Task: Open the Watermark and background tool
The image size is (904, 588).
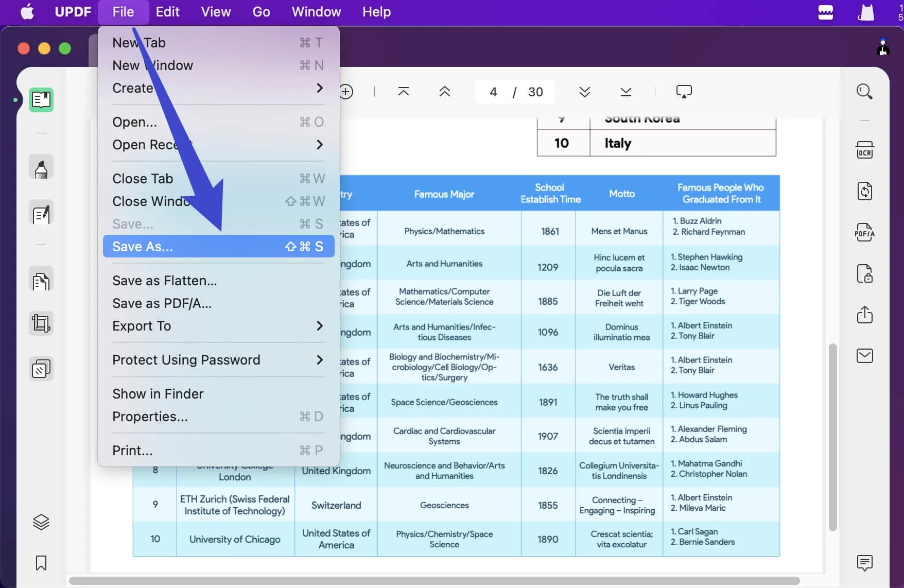Action: click(x=41, y=369)
